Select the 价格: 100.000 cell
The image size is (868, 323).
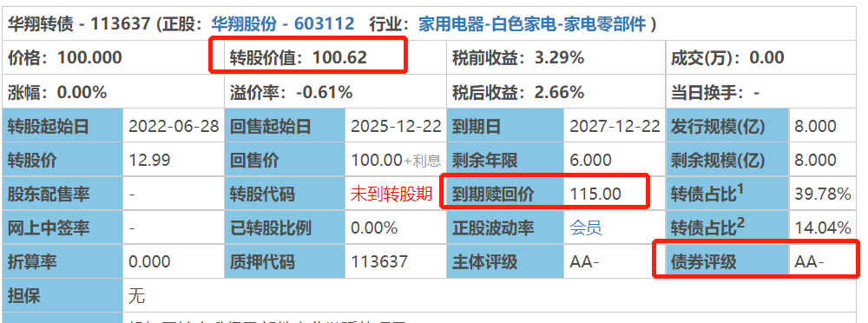coord(113,57)
